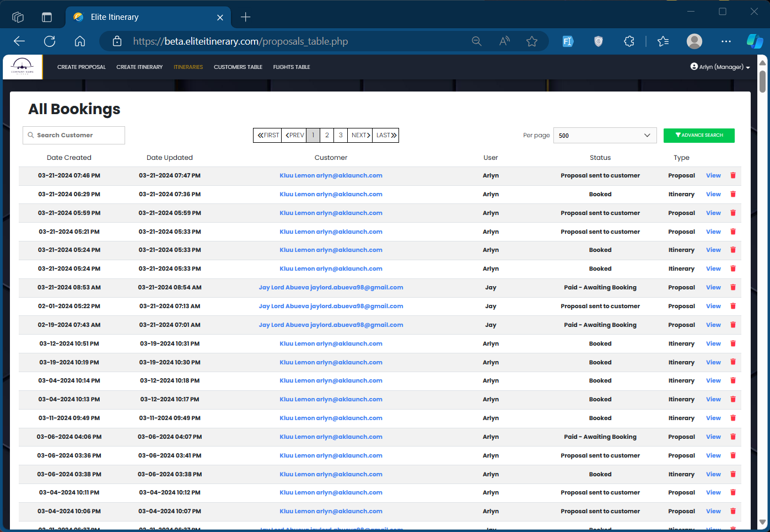This screenshot has width=770, height=532.
Task: Delete booking created 03-12-2024 10:51 PM
Action: click(733, 343)
